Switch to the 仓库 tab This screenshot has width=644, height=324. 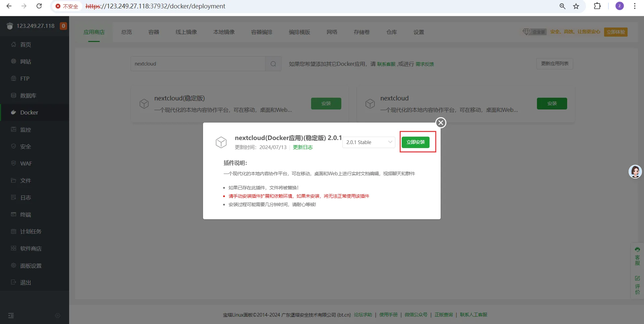(x=392, y=32)
